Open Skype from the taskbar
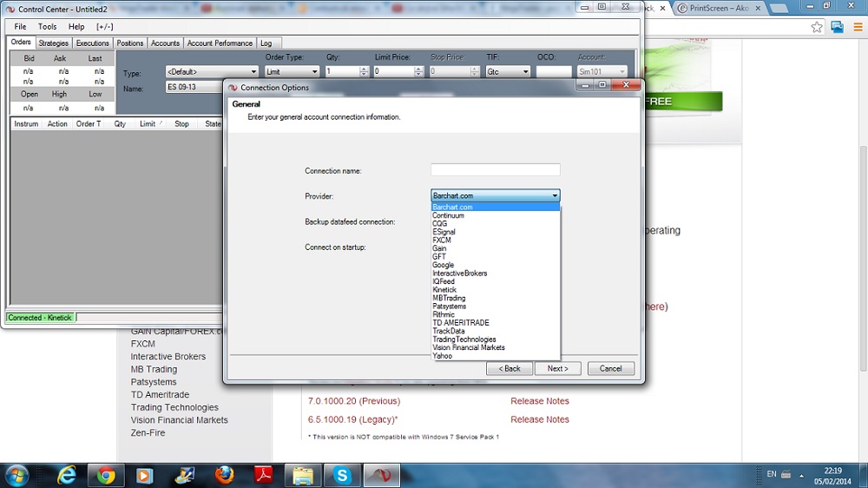The image size is (868, 488). coord(342,475)
